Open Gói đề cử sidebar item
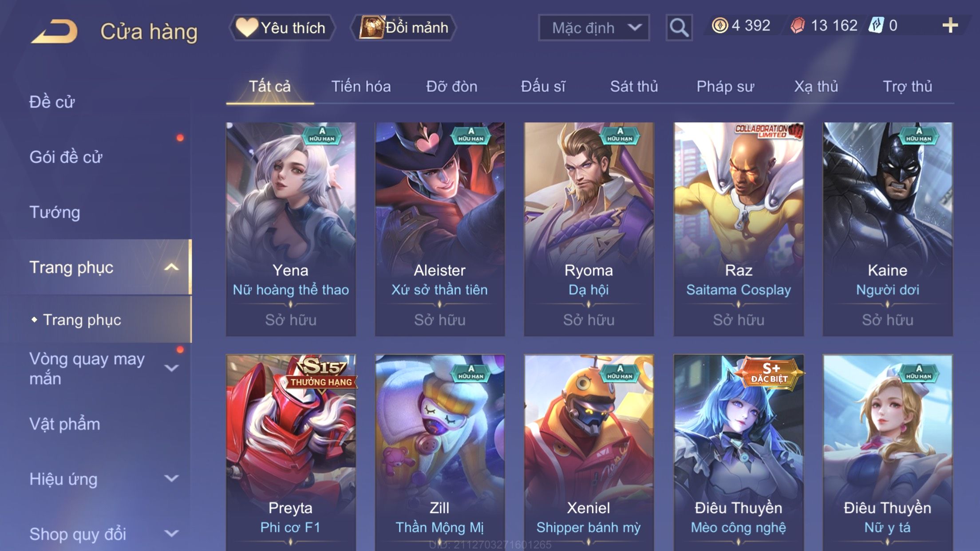This screenshot has width=980, height=551. pos(66,157)
